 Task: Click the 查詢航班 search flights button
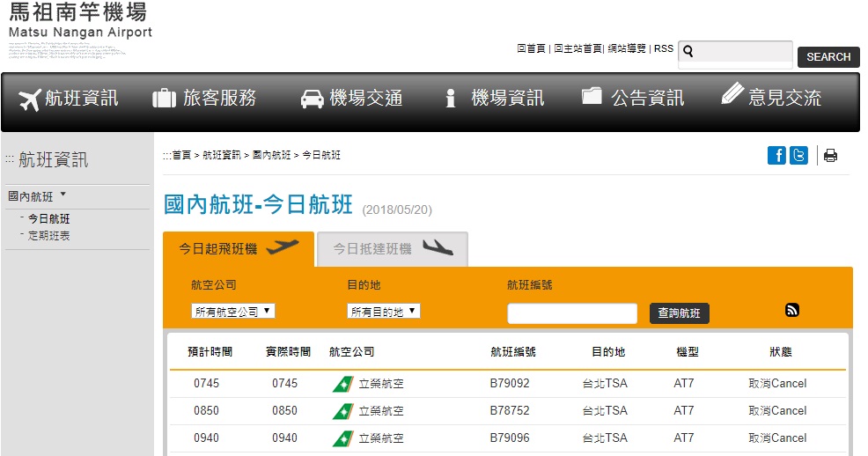pos(680,313)
